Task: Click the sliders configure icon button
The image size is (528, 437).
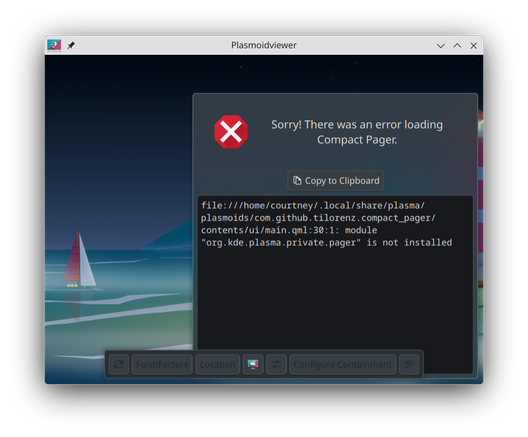Action: (276, 364)
